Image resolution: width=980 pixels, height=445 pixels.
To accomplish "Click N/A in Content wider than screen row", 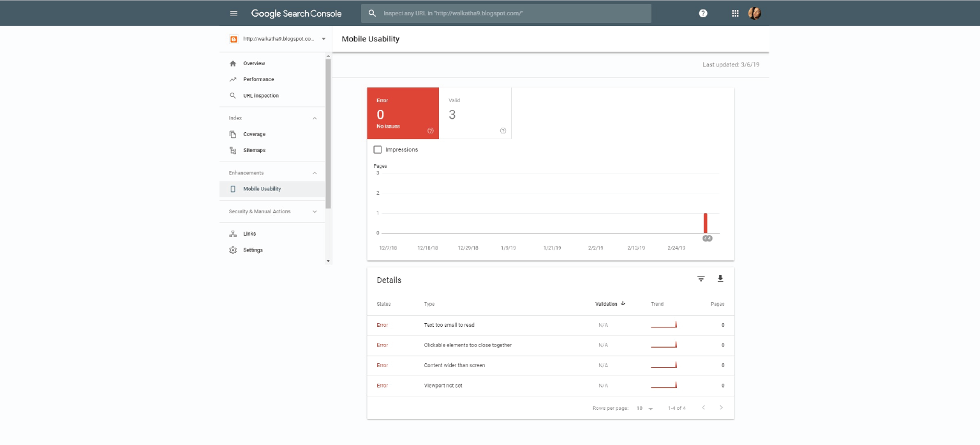I will point(604,366).
